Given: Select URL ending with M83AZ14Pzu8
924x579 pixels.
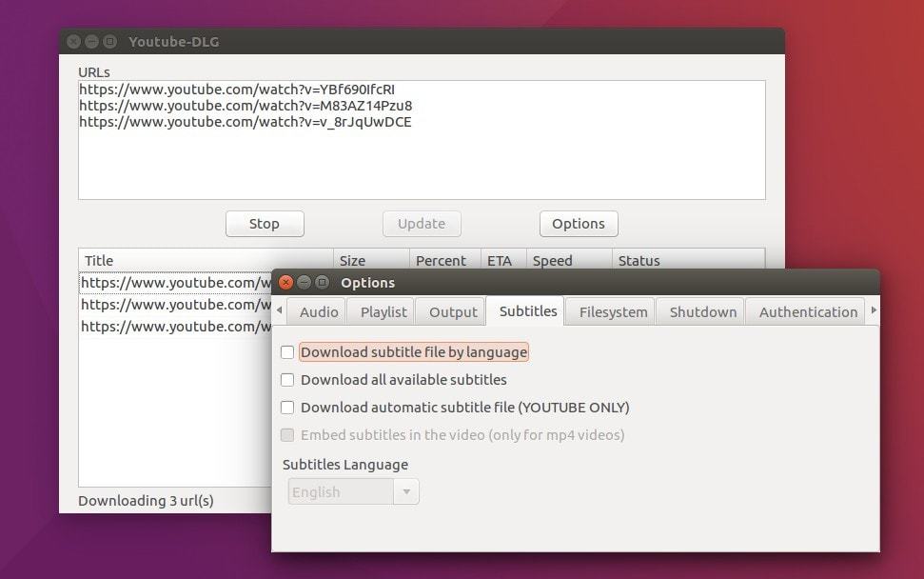Looking at the screenshot, I should [246, 106].
